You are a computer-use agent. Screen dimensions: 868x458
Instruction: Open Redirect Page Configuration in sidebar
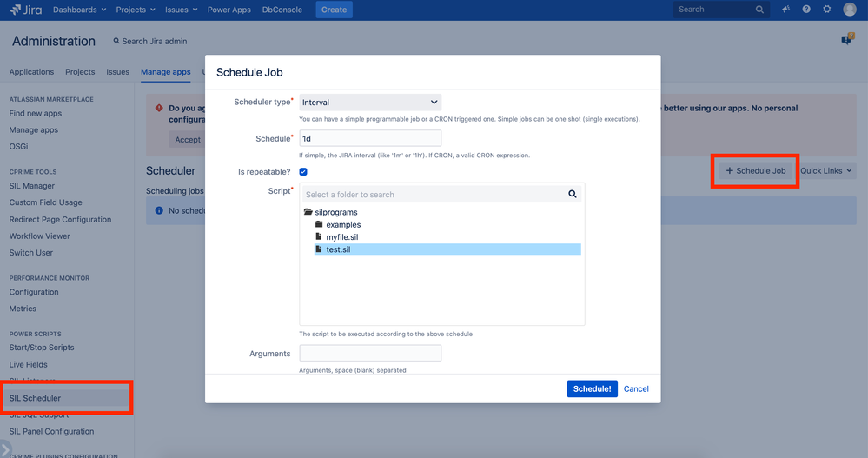click(60, 219)
